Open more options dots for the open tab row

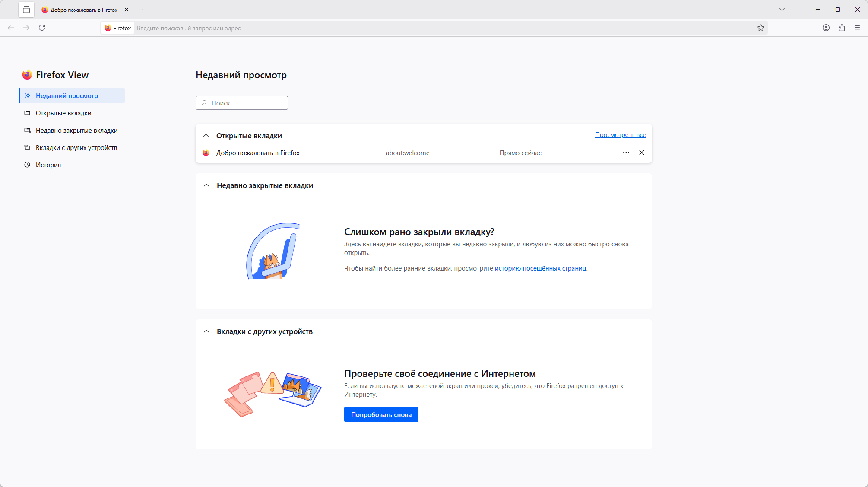[x=626, y=153]
